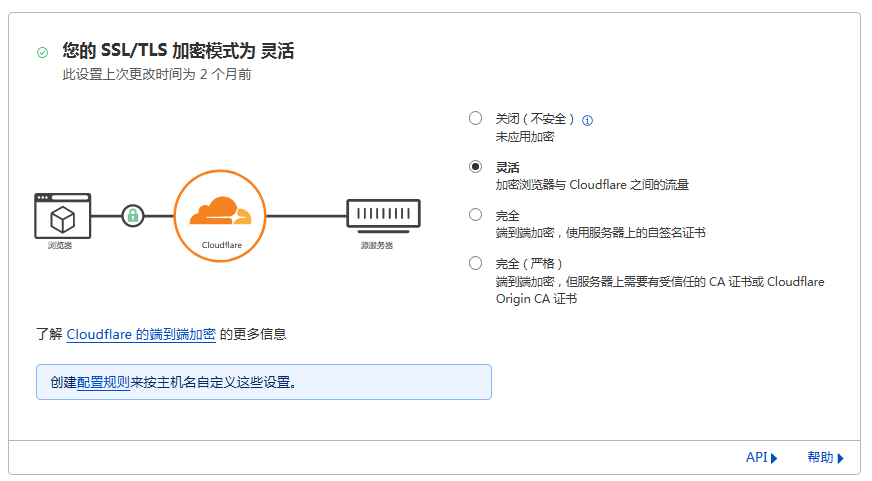Screen dimensions: 872x481
Task: Open the Cloudflare 的端到端加密 link
Action: 141,334
